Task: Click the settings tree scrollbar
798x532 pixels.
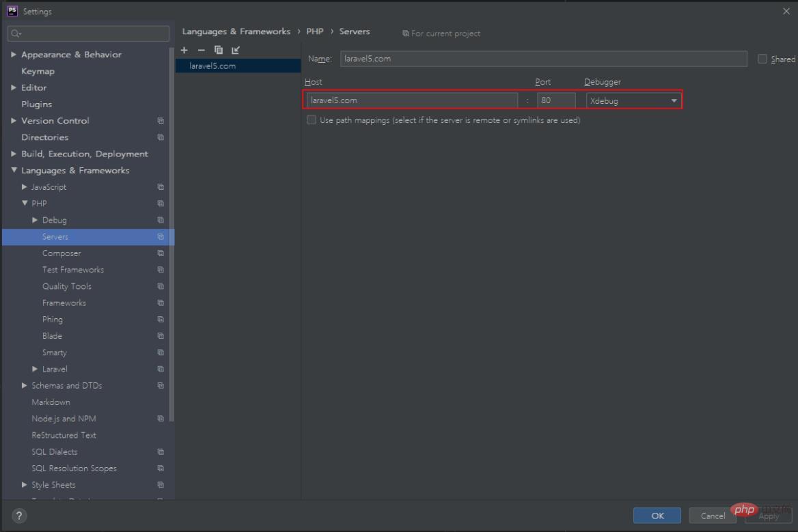Action: pyautogui.click(x=171, y=234)
